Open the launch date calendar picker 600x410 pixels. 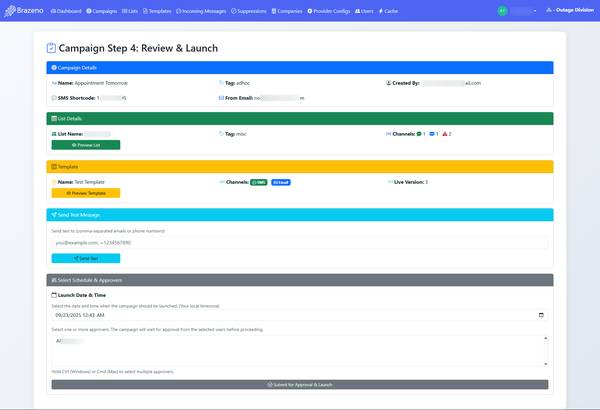pos(541,315)
